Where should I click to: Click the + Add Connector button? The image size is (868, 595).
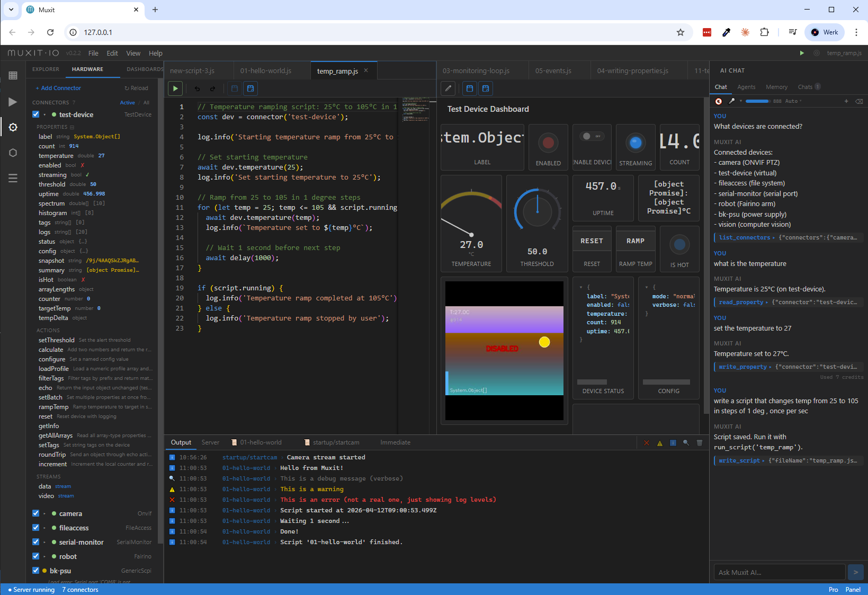tap(58, 87)
